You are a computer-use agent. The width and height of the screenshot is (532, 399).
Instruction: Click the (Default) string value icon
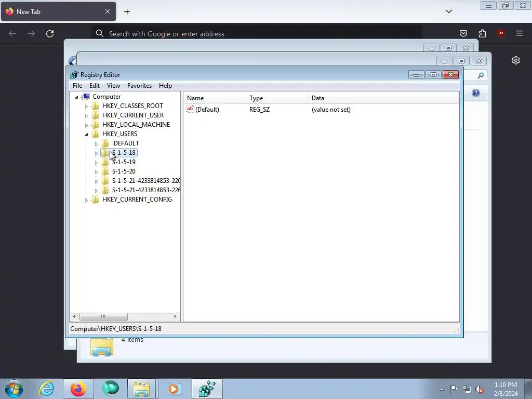click(190, 109)
